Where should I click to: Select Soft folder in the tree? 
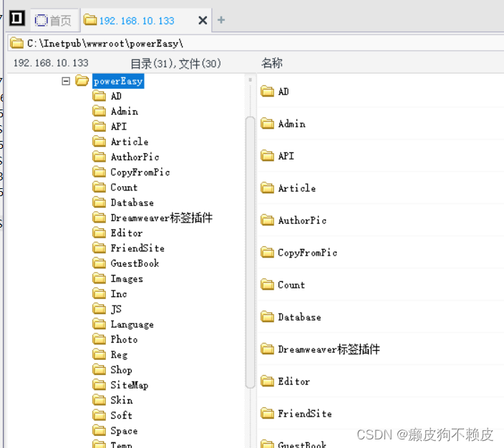121,415
